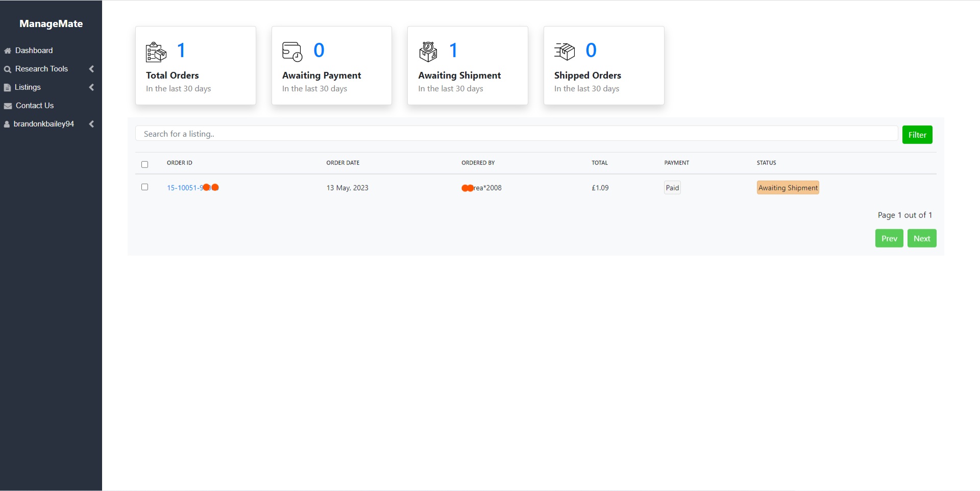980x491 pixels.
Task: Toggle the select-all orders checkbox
Action: [144, 164]
